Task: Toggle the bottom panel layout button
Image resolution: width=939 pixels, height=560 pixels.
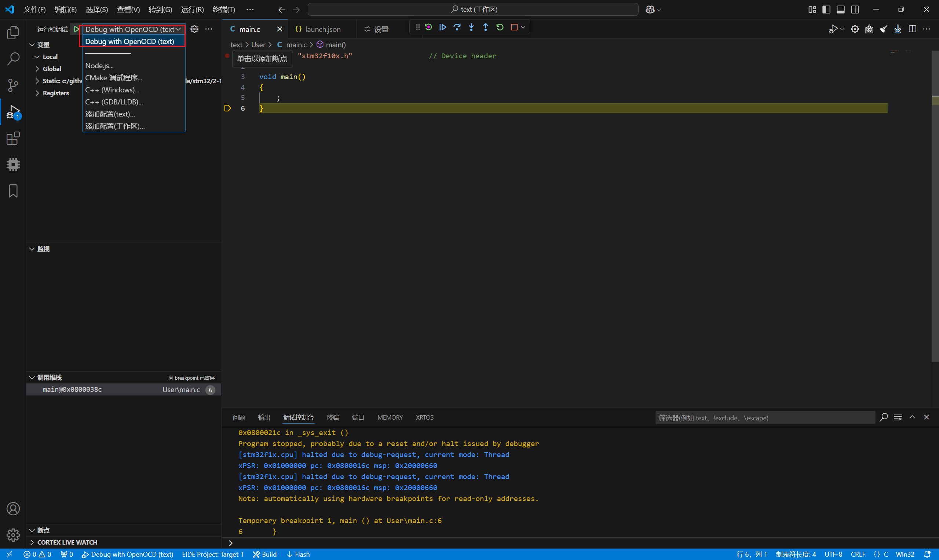Action: (x=840, y=10)
